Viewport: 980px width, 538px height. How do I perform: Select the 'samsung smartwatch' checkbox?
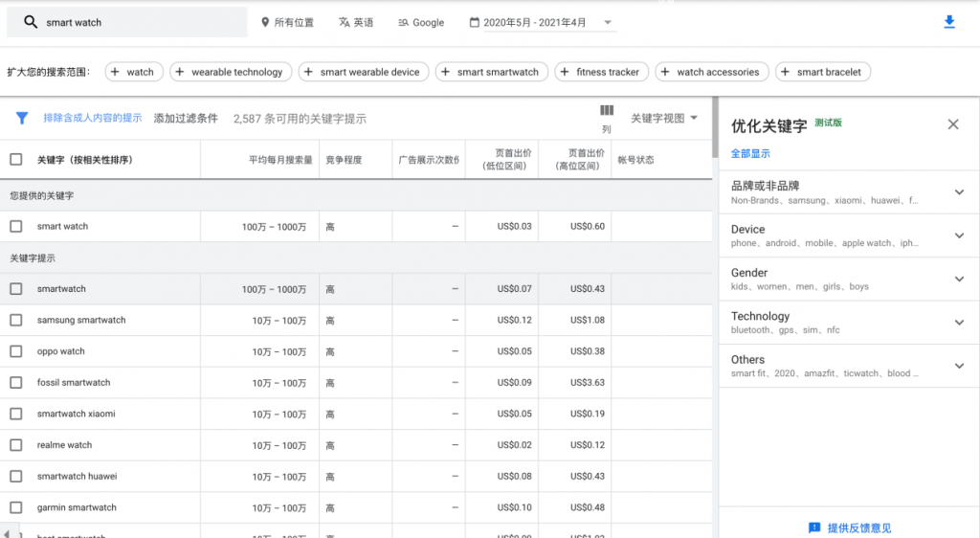click(x=16, y=320)
